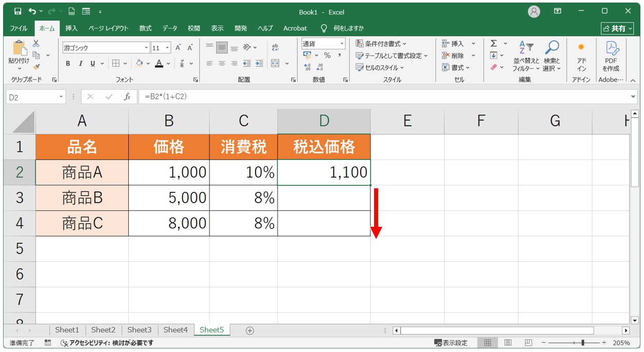Screen dimensions: 644x352
Task: Open the font size combo box
Action: (161, 48)
